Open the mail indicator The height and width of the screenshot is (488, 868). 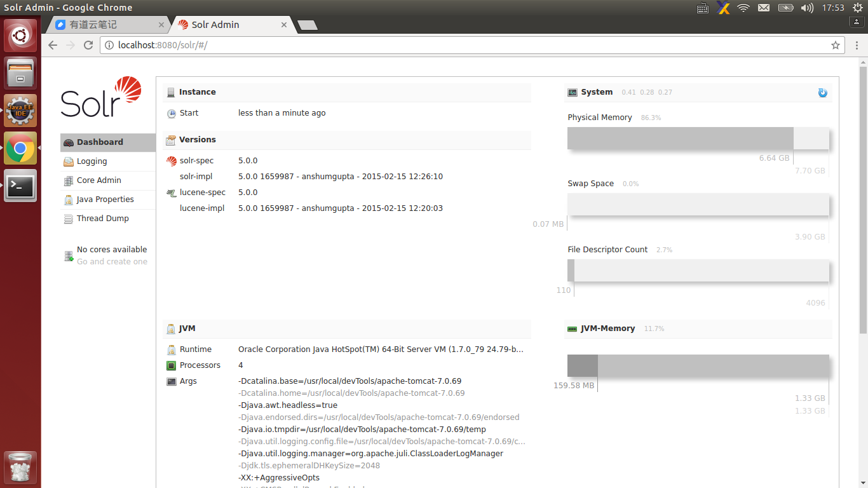[764, 8]
